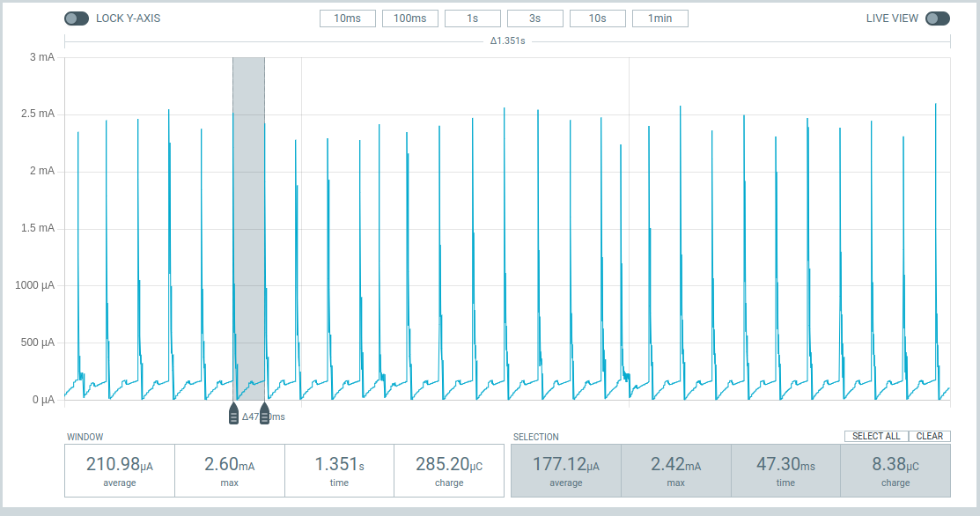
Task: Click the window time 1.351 s readout
Action: [339, 470]
